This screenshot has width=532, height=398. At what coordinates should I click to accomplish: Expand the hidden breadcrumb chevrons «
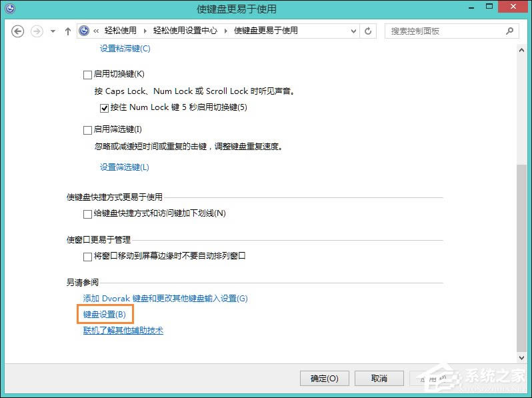tap(96, 31)
